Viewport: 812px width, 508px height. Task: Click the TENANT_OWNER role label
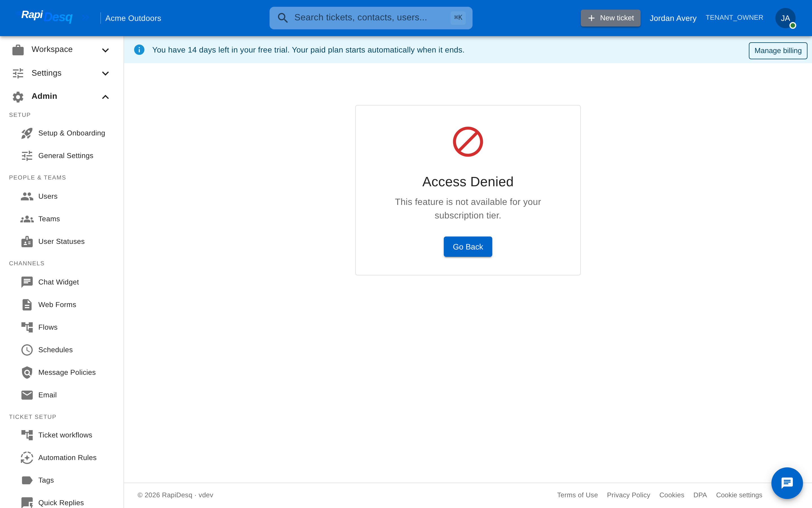pyautogui.click(x=734, y=17)
